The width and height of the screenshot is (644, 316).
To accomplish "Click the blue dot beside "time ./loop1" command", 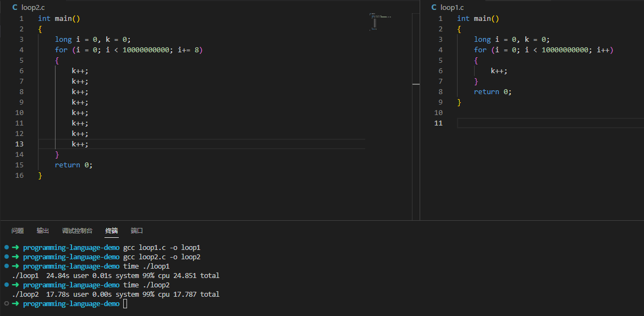I will [x=7, y=266].
